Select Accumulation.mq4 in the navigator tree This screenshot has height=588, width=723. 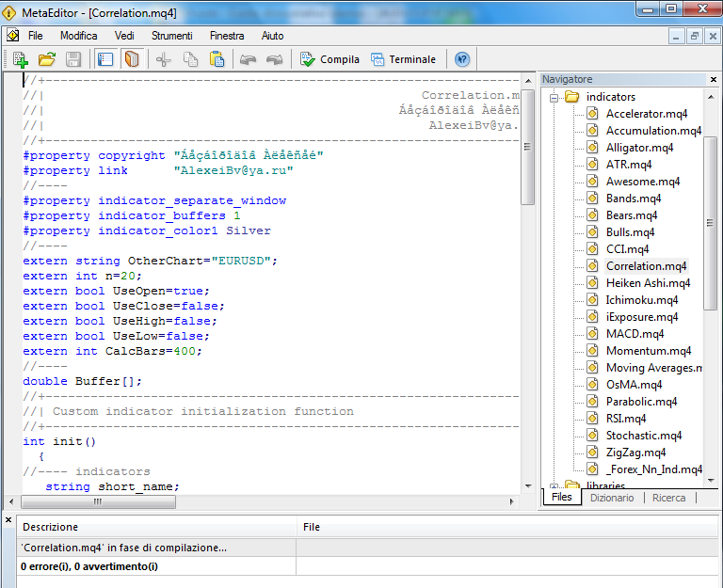pos(653,131)
